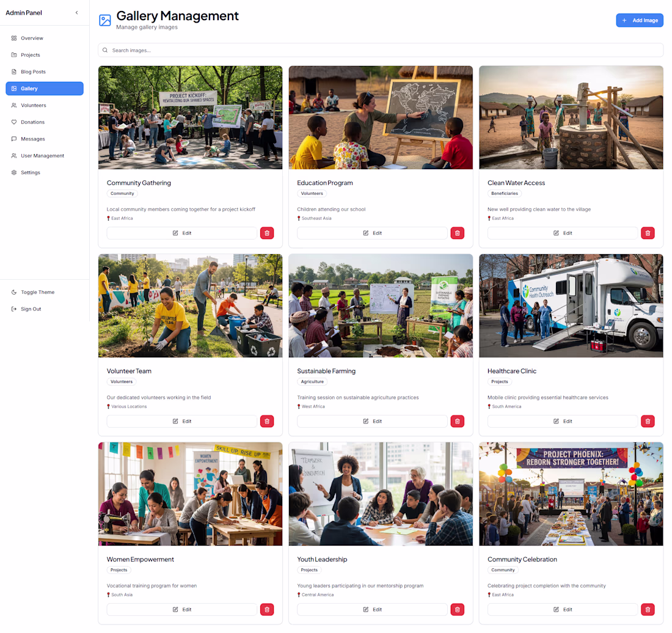This screenshot has width=672, height=633.
Task: Go to Projects in the sidebar
Action: [x=45, y=55]
